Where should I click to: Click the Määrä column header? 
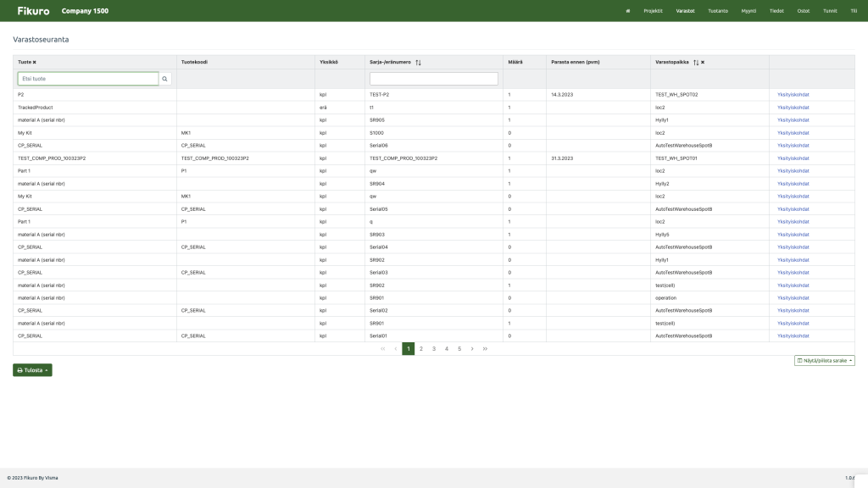pos(515,63)
